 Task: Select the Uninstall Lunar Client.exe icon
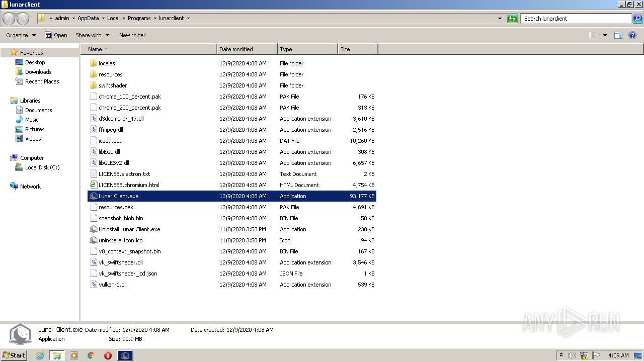(93, 229)
